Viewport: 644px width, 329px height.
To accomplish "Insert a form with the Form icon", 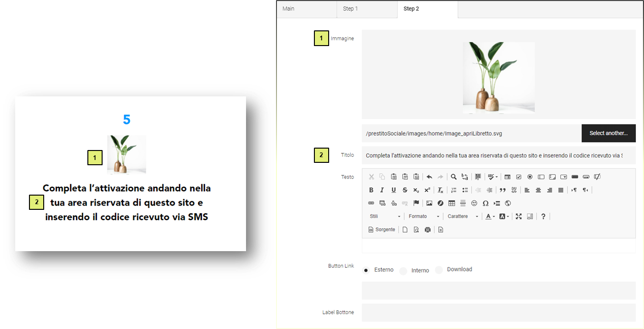I will click(507, 177).
